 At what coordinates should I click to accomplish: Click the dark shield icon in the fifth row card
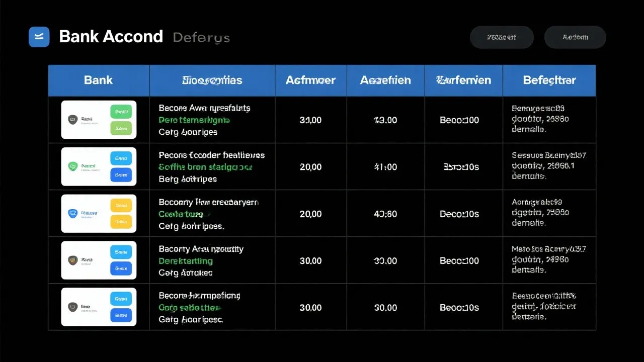72,307
